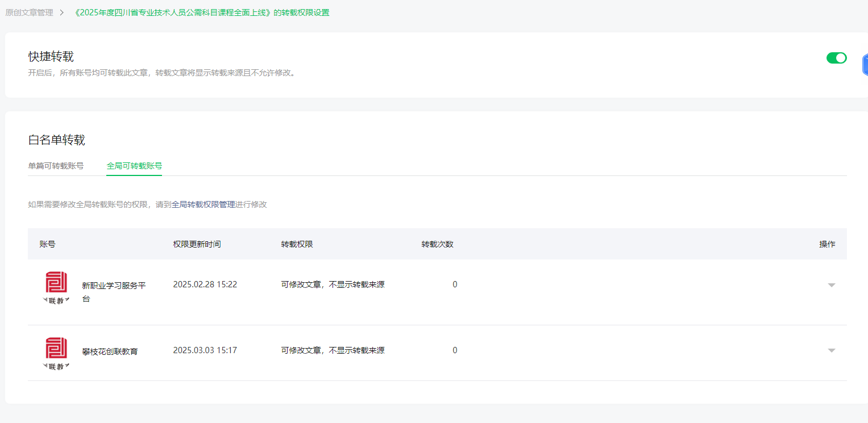Viewport: 868px width, 423px height.
Task: Open the 全局转载权限管理 link
Action: click(x=203, y=204)
